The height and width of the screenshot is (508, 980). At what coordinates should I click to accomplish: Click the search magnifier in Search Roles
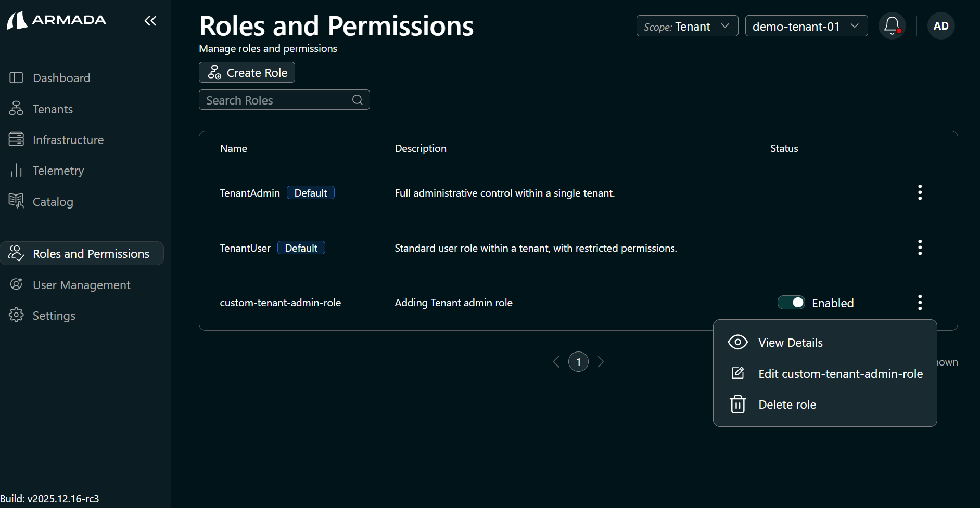(357, 99)
